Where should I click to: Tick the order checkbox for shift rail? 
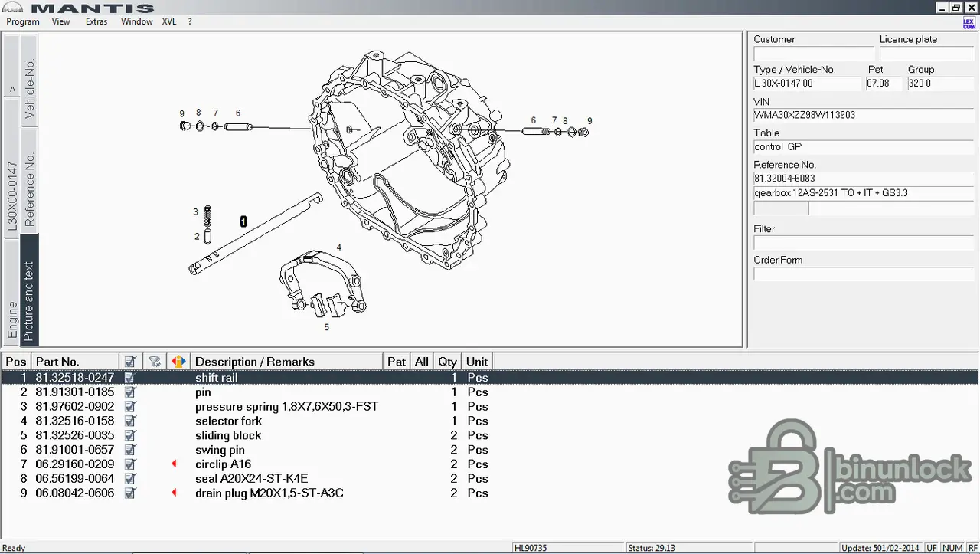[x=129, y=378]
